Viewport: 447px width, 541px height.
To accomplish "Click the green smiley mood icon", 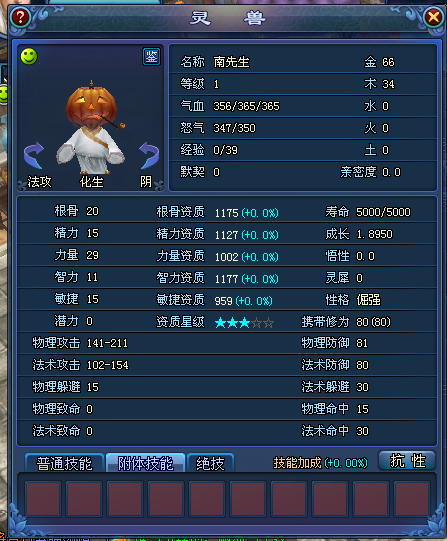I will coord(29,56).
